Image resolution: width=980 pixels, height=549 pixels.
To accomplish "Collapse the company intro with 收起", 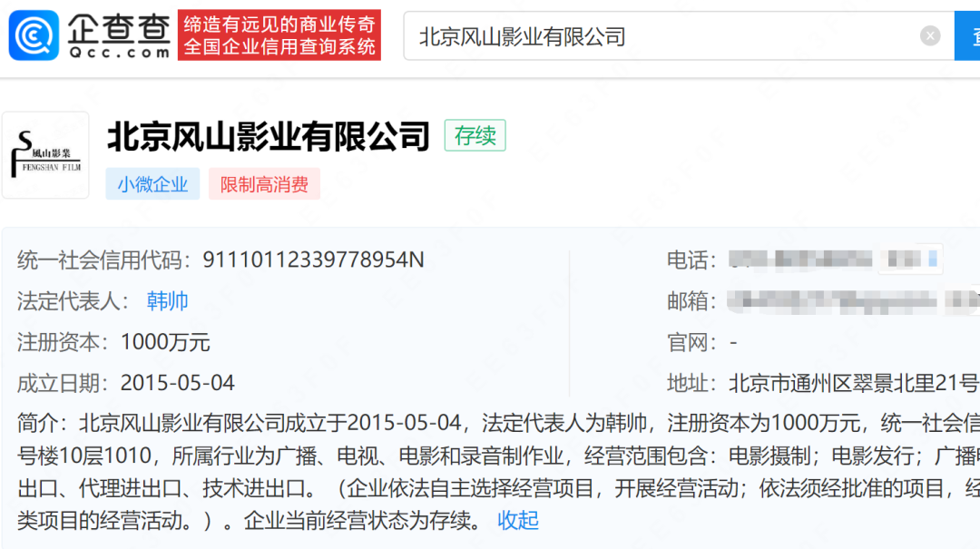I will point(518,520).
